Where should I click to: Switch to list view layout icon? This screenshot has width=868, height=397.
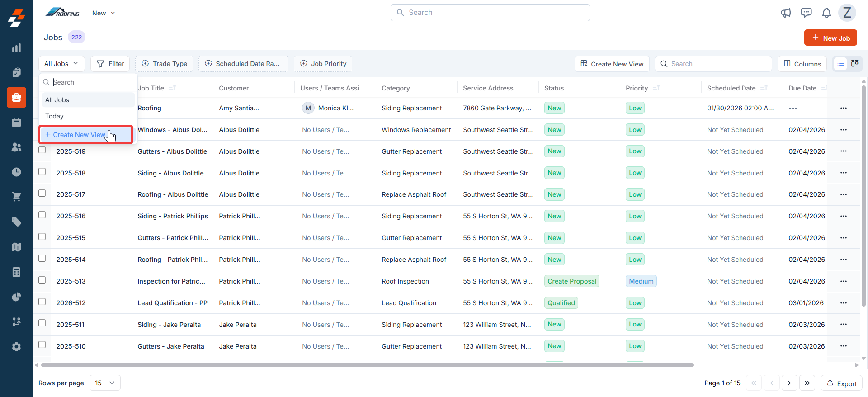click(840, 64)
